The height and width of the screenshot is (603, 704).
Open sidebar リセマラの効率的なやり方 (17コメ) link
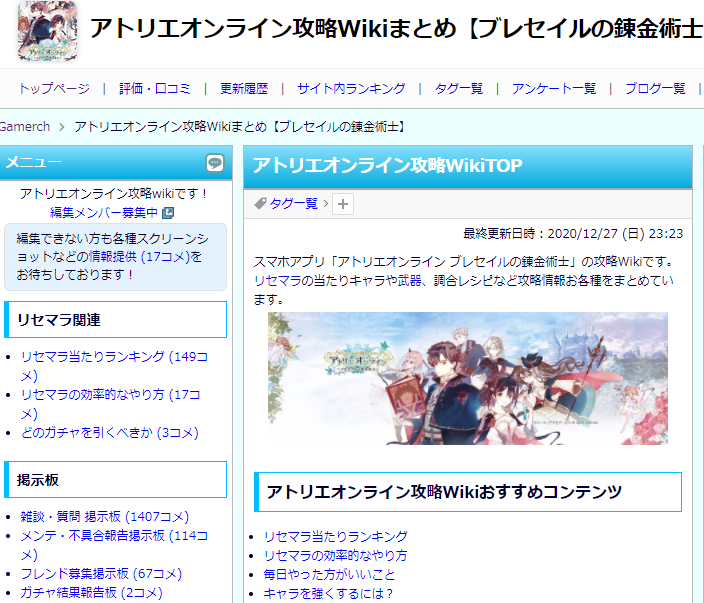coord(110,404)
